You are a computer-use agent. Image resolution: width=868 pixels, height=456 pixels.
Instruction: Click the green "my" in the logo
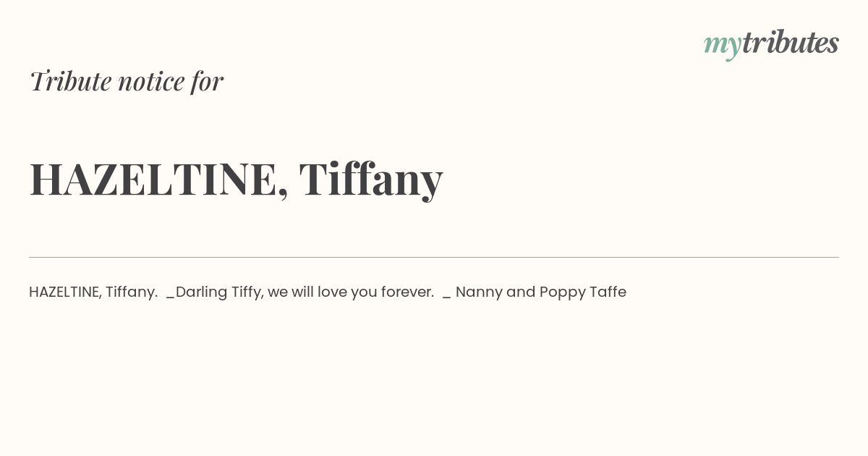point(722,46)
